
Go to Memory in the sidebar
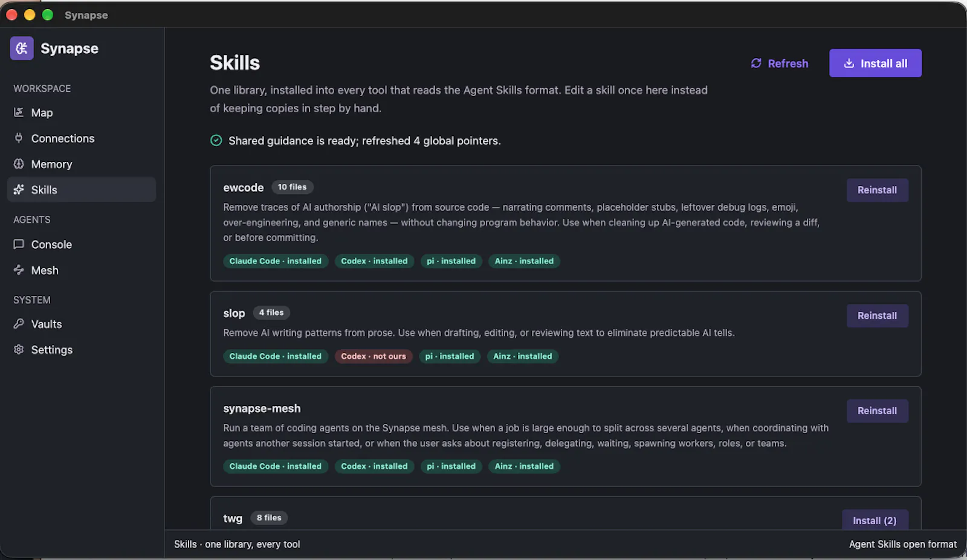pos(82,164)
